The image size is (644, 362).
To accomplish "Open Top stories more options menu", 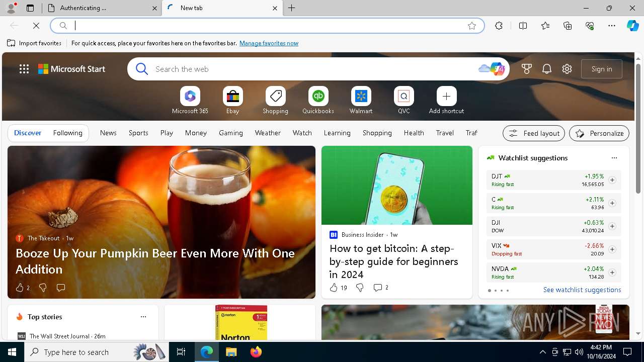I will tap(143, 317).
